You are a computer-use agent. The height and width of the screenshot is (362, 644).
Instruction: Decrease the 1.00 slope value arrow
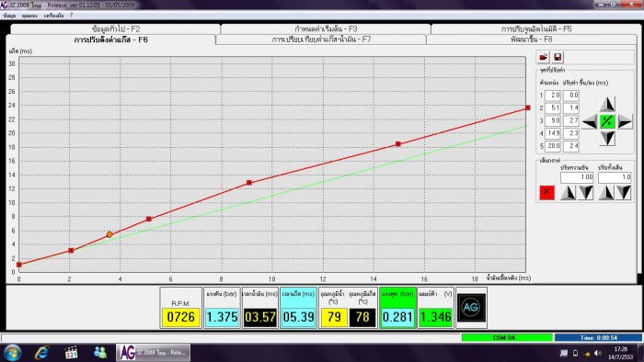point(586,192)
